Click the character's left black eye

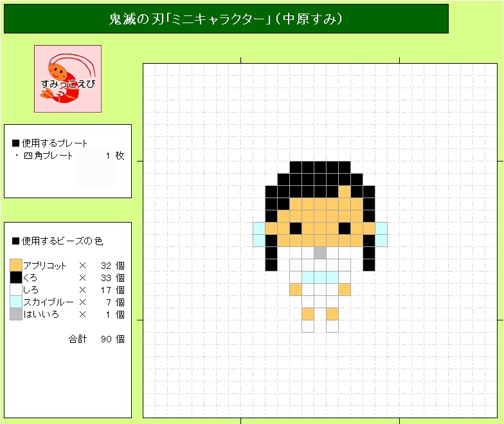(x=296, y=228)
